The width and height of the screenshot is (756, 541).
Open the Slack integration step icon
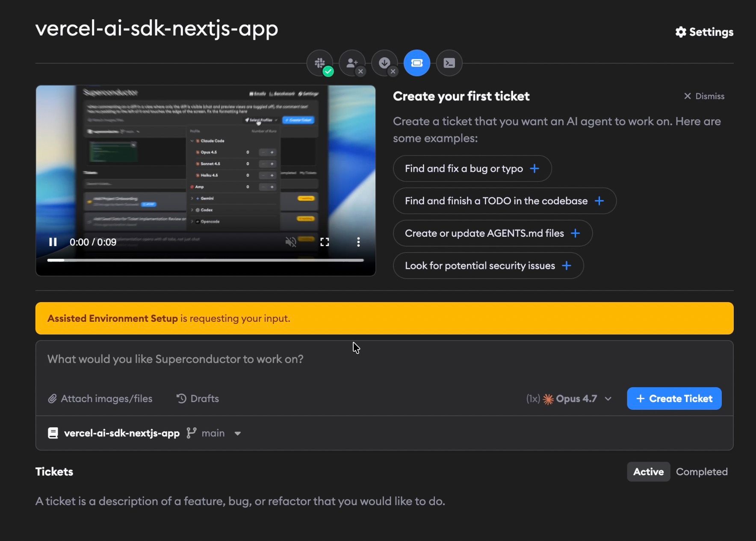319,63
